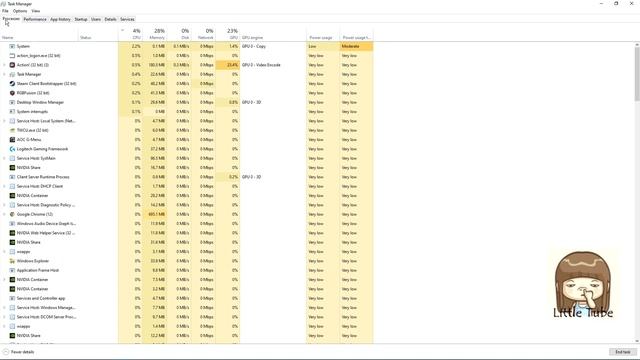The height and width of the screenshot is (360, 640).
Task: Switch to the App history tab
Action: (x=60, y=19)
